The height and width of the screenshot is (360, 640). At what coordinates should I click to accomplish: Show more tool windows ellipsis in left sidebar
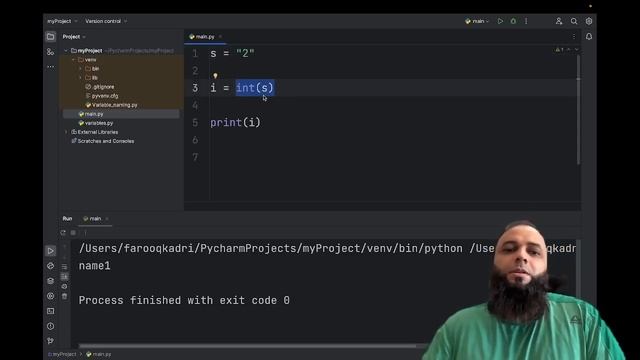click(50, 67)
